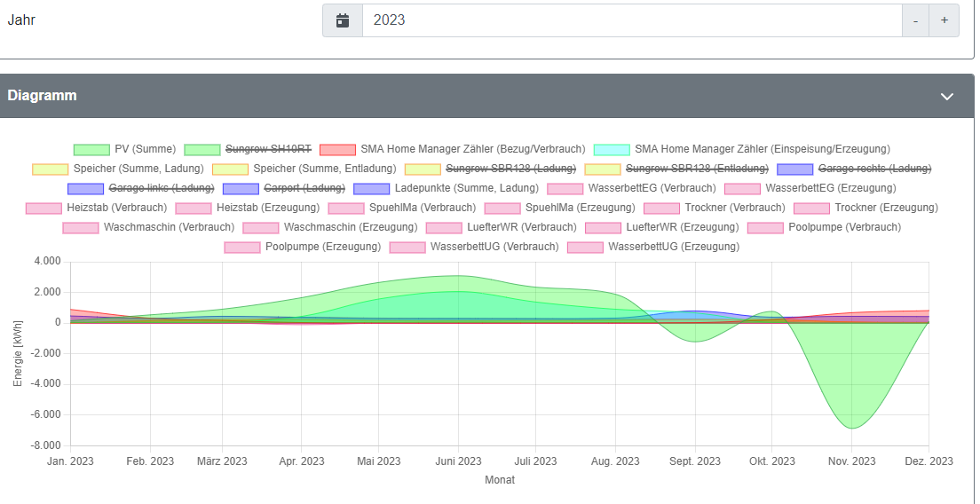Click yellow swatch for Speicher (Summe, Entladung)
This screenshot has width=980, height=504.
[230, 169]
